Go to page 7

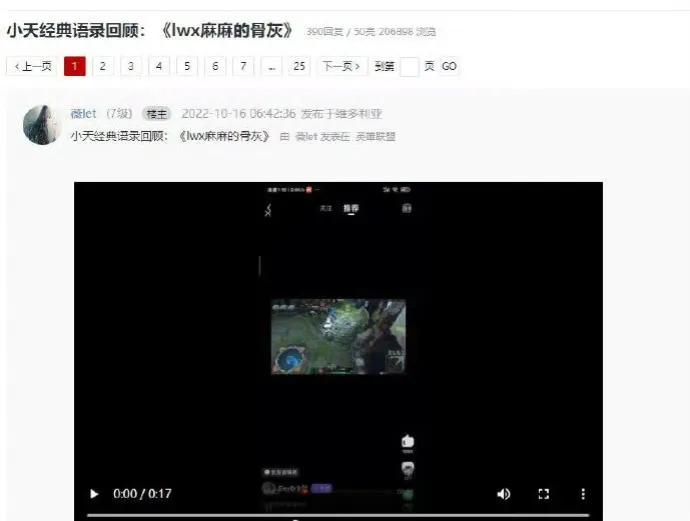[x=243, y=66]
